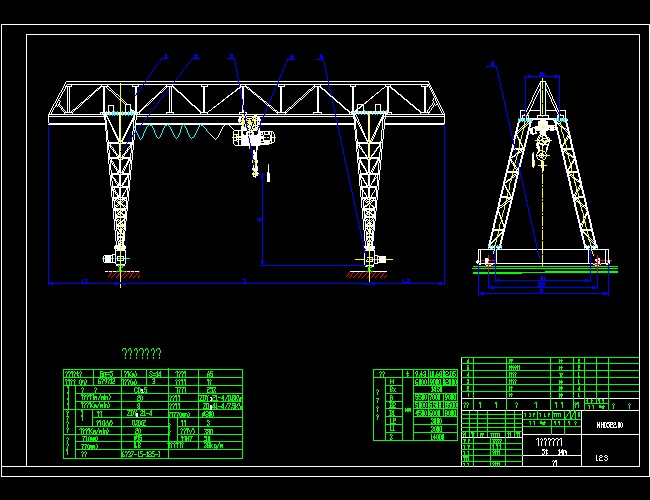The height and width of the screenshot is (500, 650).
Task: Select the travel wheel drive at left leg base
Action: pyautogui.click(x=115, y=259)
